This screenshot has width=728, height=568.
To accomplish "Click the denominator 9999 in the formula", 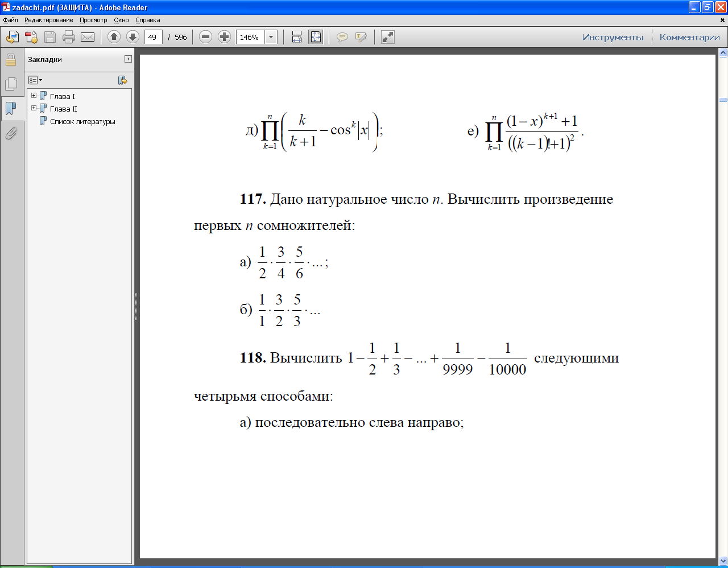I will (x=458, y=369).
